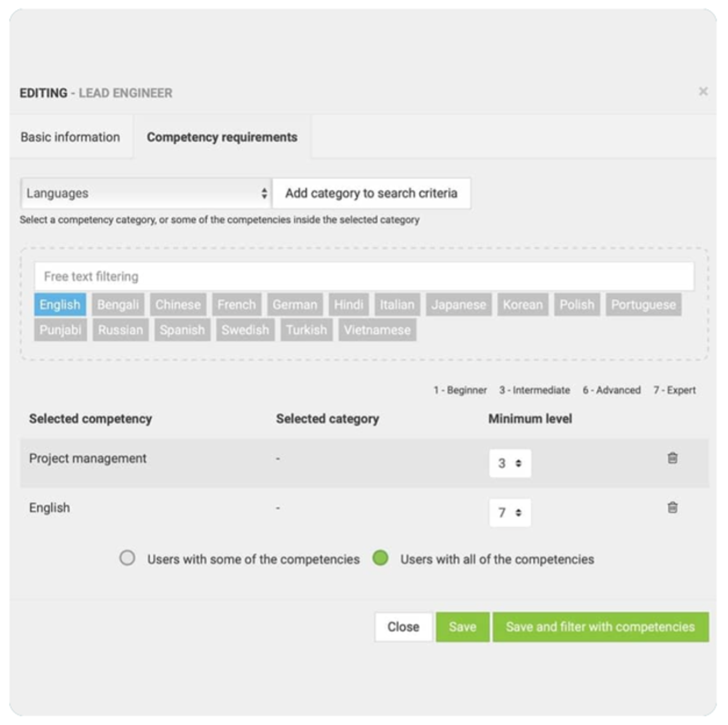Click Add category to search criteria
This screenshot has height=725, width=728.
tap(371, 193)
